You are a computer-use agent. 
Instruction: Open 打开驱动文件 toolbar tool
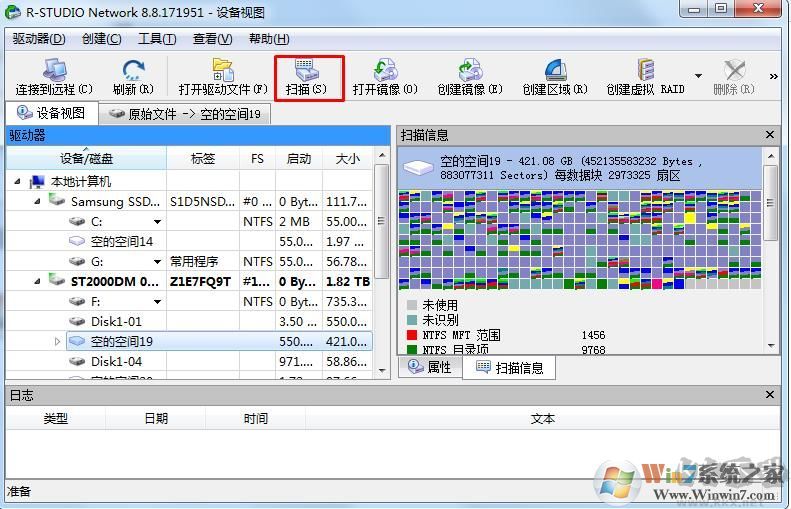(222, 77)
